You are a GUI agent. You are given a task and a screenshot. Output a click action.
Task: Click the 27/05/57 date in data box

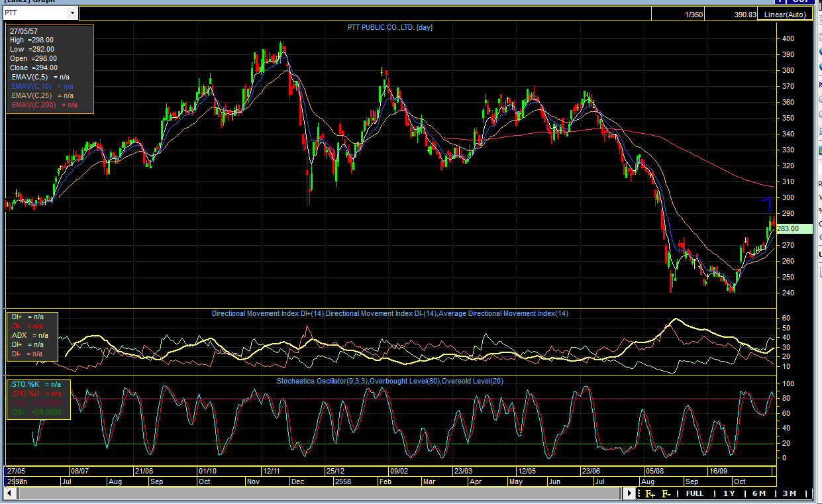(24, 30)
